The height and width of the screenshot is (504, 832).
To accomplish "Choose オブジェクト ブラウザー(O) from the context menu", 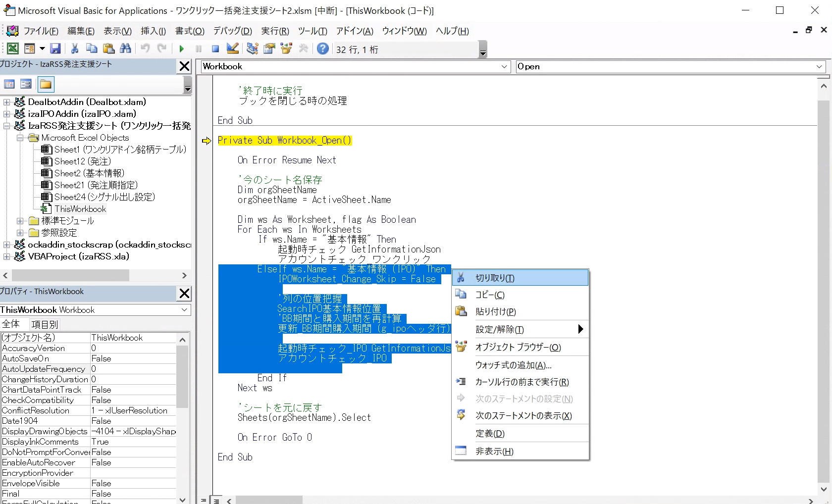I will point(520,347).
